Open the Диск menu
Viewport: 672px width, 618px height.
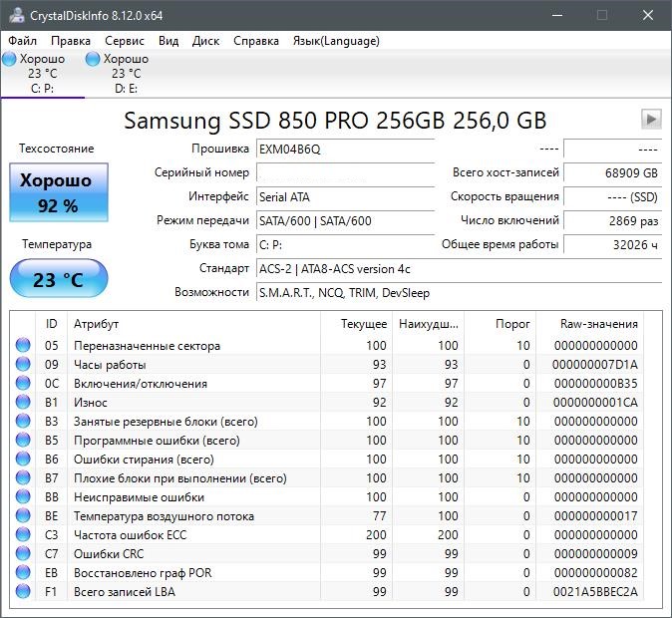pyautogui.click(x=205, y=41)
